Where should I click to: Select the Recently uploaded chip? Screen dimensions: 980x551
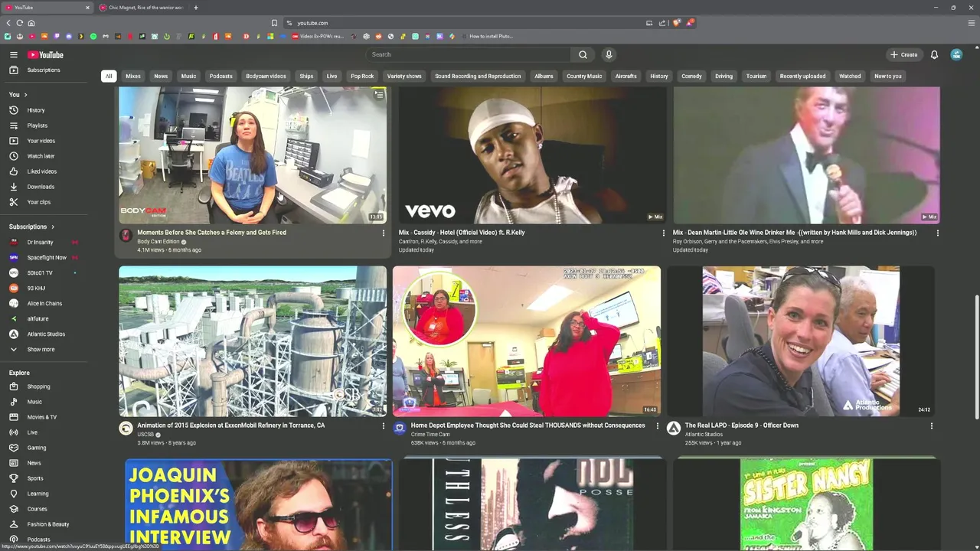click(802, 76)
